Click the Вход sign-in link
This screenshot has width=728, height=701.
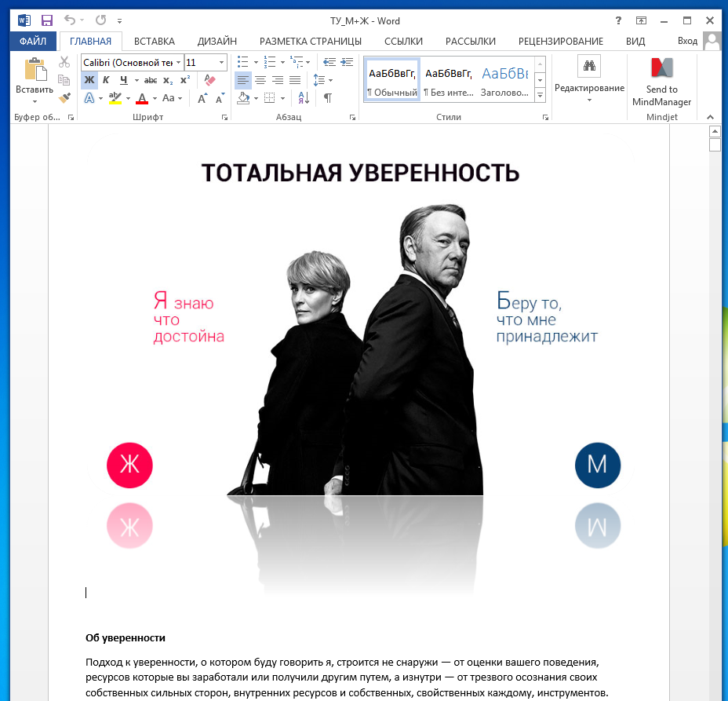687,41
